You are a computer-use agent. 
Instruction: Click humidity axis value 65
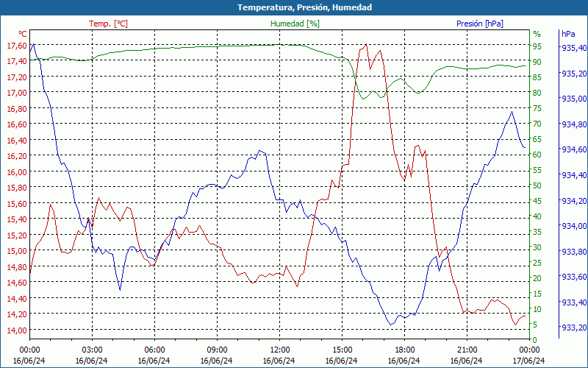pos(537,139)
